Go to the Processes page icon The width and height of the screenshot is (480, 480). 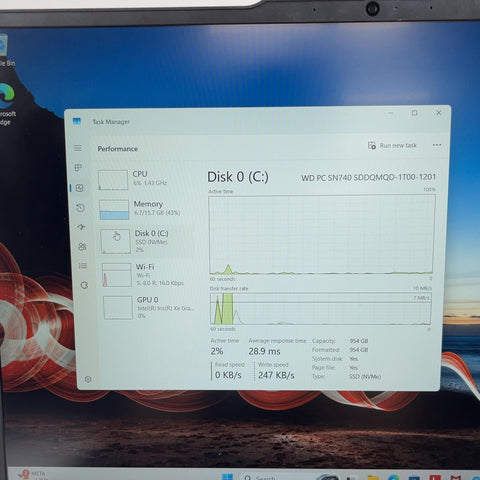pyautogui.click(x=78, y=167)
